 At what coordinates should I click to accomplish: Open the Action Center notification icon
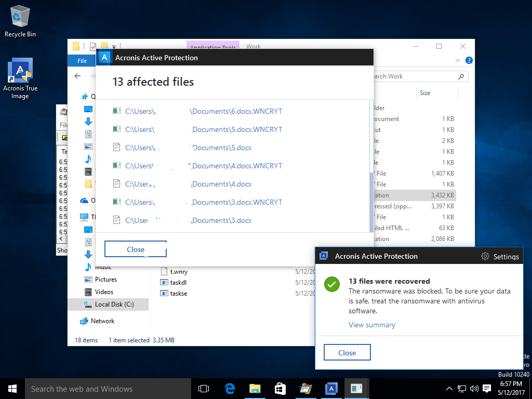point(487,389)
